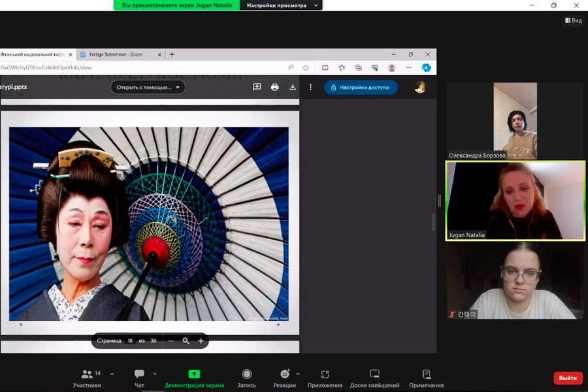Screen dimensions: 588x392
Task: Open the Zoom Chat panel
Action: [139, 377]
